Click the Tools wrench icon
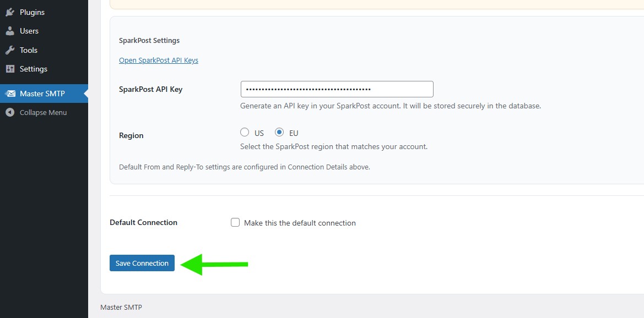This screenshot has width=644, height=318. 10,50
